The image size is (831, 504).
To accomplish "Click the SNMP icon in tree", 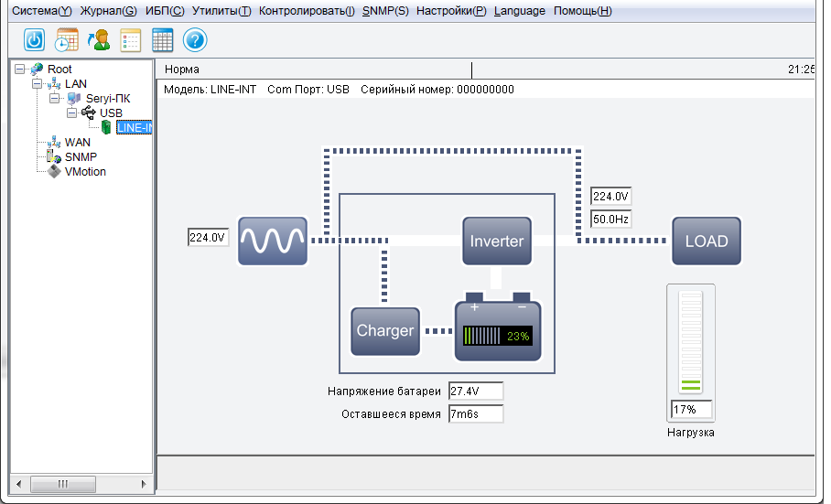I will click(x=54, y=156).
